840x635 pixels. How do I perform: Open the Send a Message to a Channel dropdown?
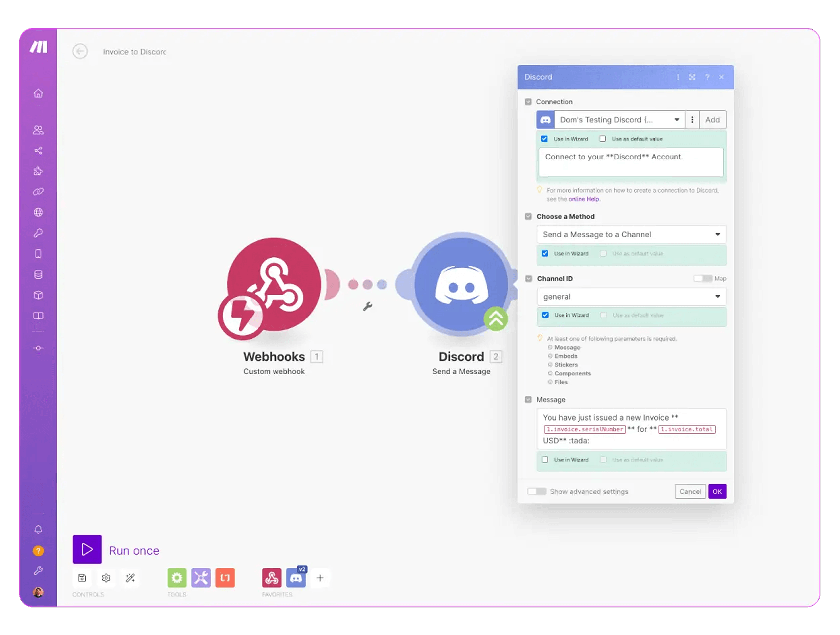pos(631,234)
